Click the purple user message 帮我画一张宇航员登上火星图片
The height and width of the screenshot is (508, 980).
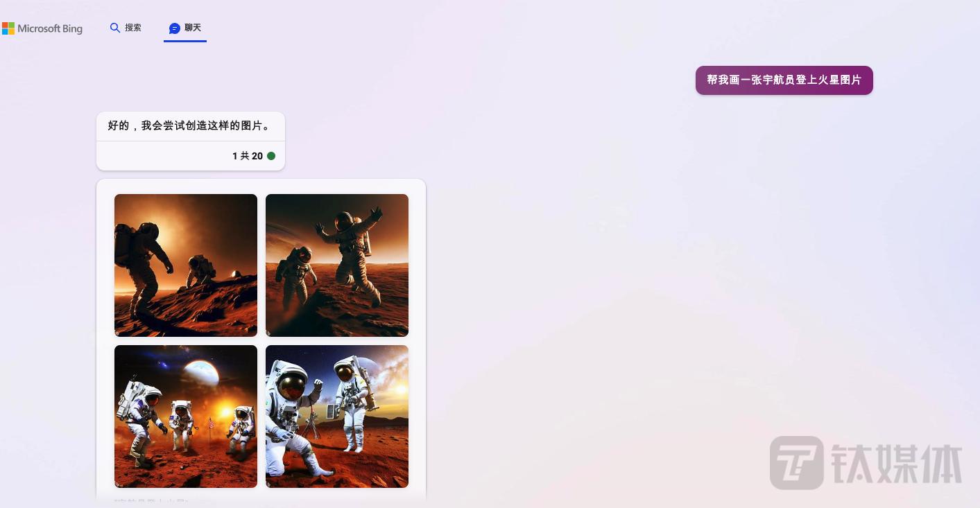(x=784, y=80)
